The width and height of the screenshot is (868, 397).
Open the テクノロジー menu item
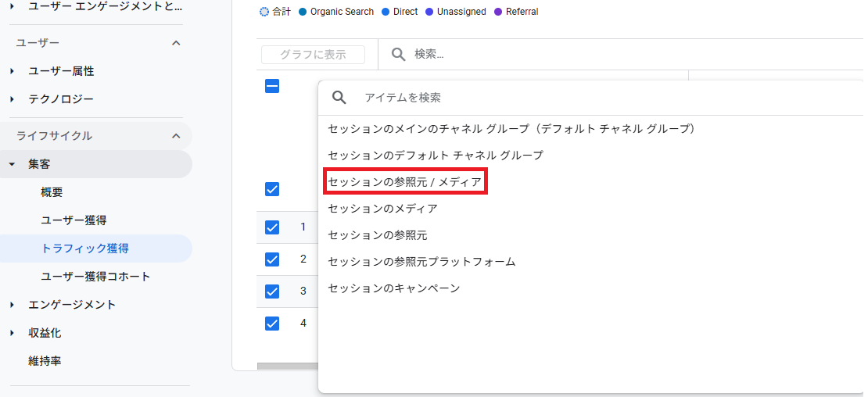61,99
